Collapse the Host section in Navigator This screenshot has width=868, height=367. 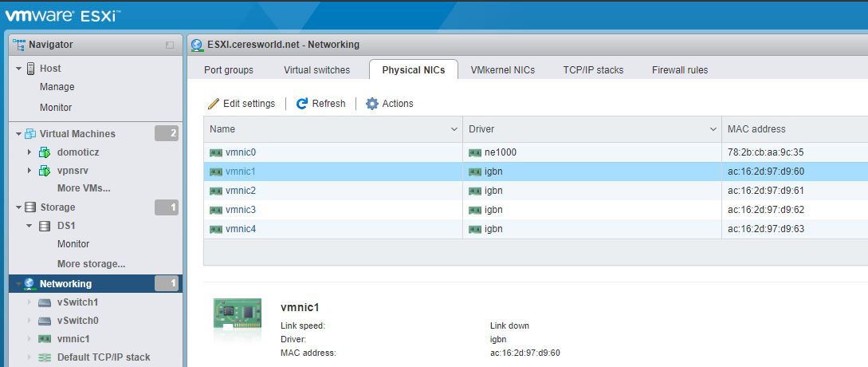(19, 69)
